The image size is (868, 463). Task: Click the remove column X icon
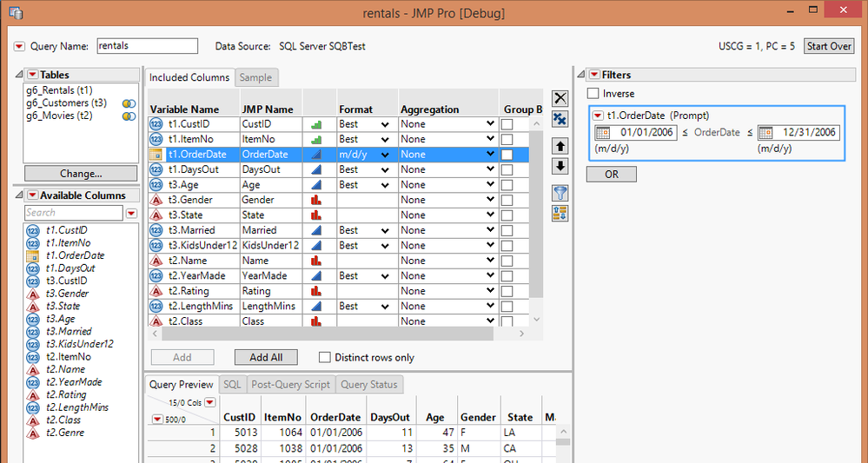(560, 98)
